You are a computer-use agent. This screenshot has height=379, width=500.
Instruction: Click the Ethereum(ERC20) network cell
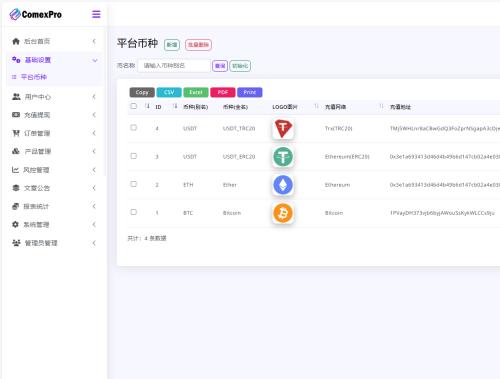pyautogui.click(x=347, y=157)
